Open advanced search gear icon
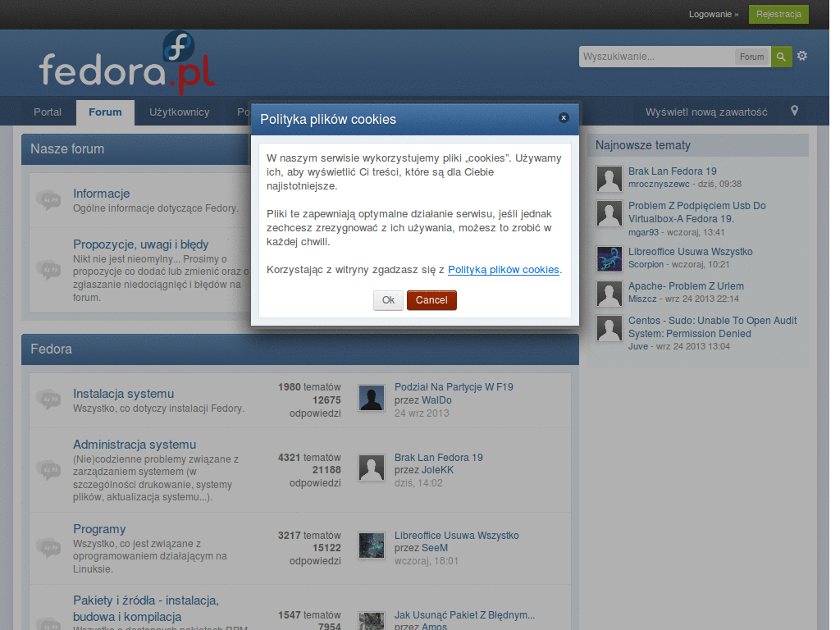 tap(802, 56)
